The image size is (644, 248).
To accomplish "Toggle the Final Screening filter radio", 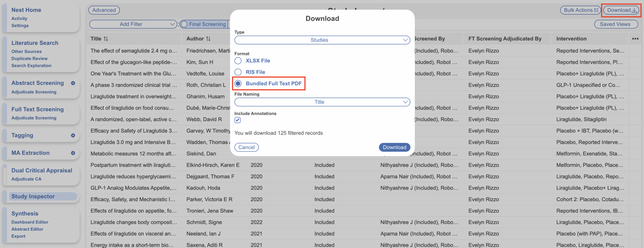I will [184, 24].
